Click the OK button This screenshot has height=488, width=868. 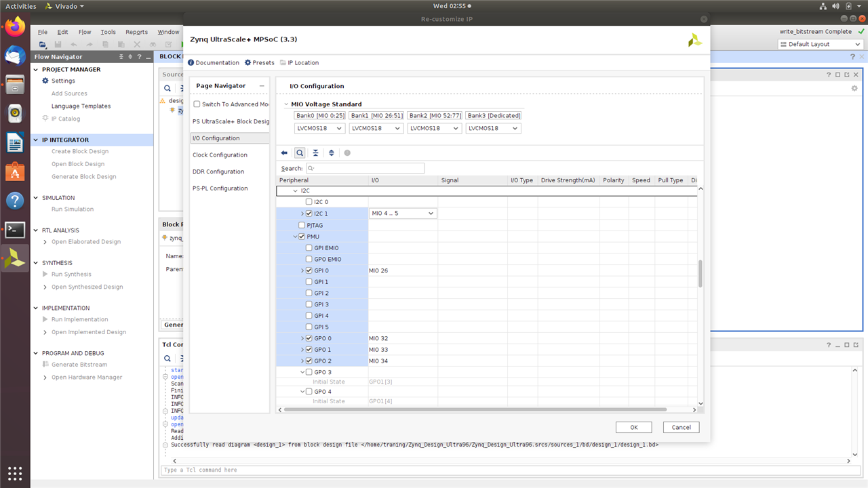pyautogui.click(x=633, y=427)
